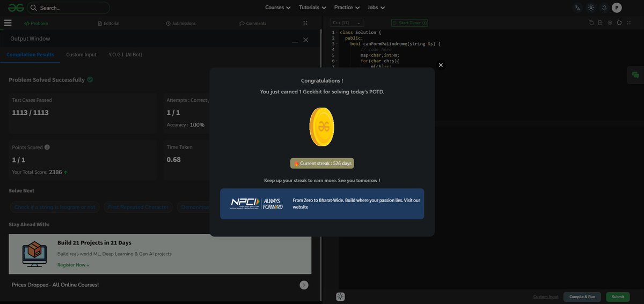Click the Geekbit gold coin
Screen dimensions: 644x304
[322, 127]
